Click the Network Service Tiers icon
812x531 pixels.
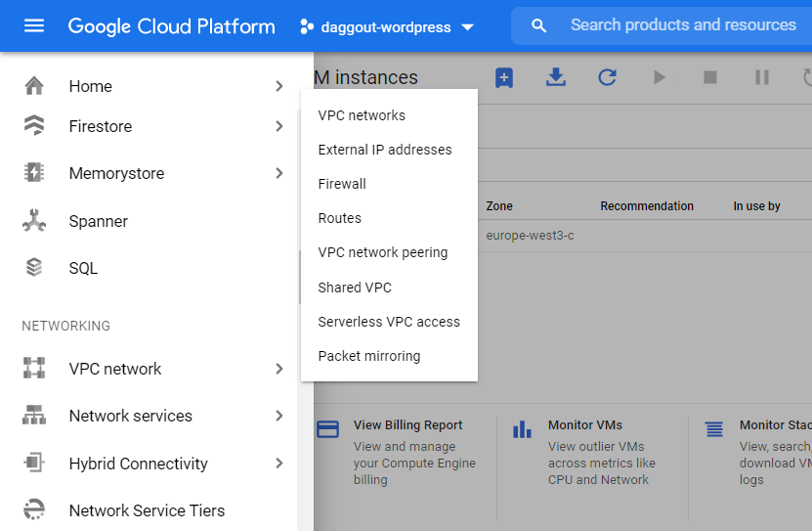(x=34, y=510)
